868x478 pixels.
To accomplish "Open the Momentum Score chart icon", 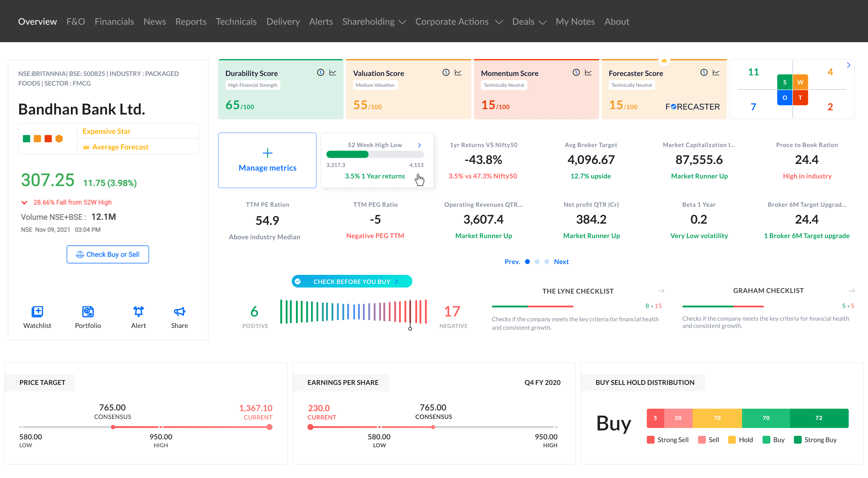I will click(588, 72).
